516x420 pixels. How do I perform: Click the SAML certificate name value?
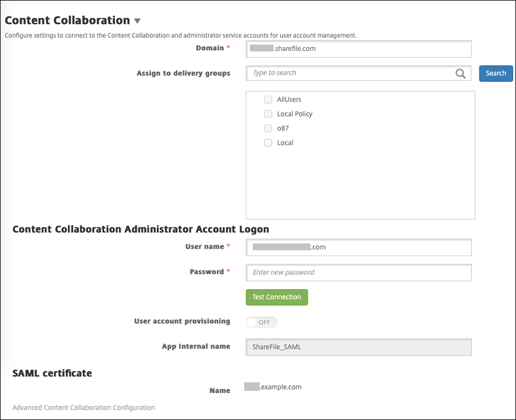(x=273, y=387)
